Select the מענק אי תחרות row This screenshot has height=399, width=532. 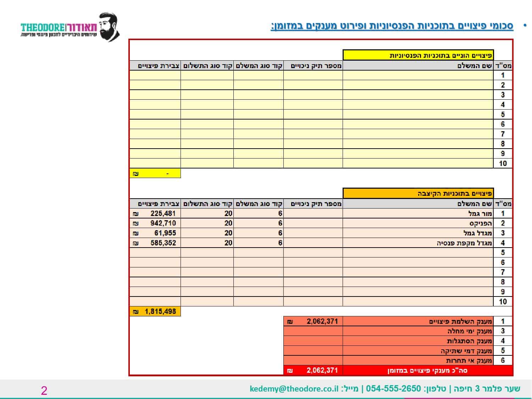tap(398, 360)
